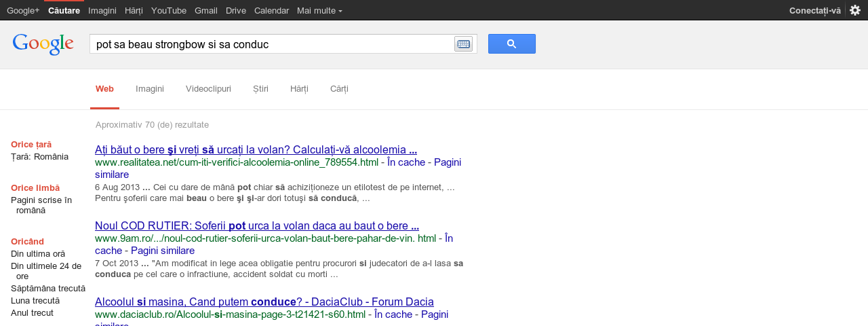Open Pagini similare for 9am.ro result
The width and height of the screenshot is (868, 326).
coord(163,251)
